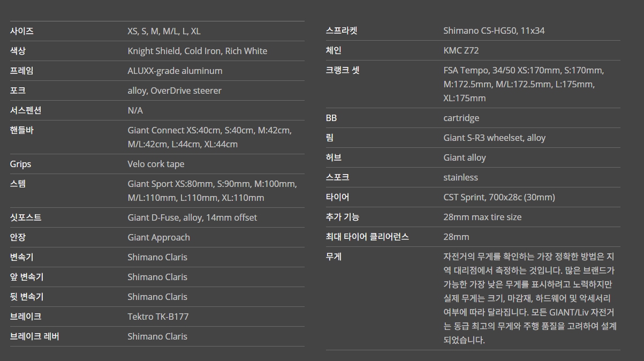644x361 pixels.
Task: Select the KMC Z72 chain value
Action: click(x=461, y=50)
